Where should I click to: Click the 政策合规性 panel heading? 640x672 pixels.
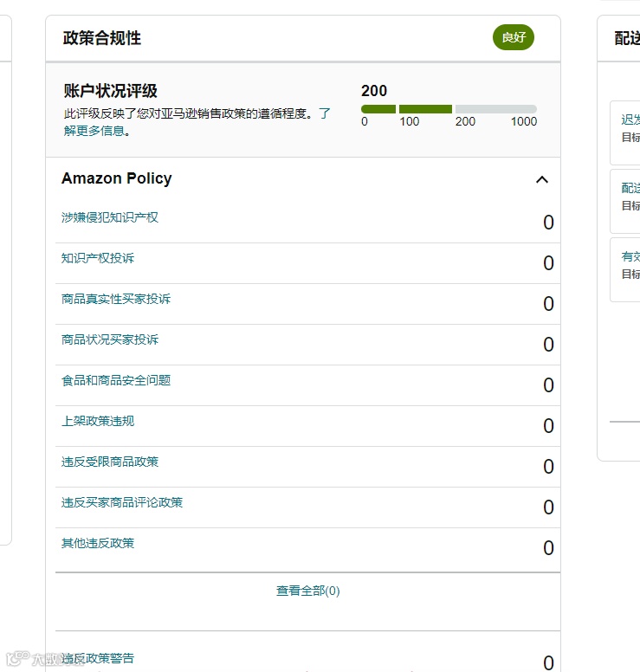coord(102,38)
